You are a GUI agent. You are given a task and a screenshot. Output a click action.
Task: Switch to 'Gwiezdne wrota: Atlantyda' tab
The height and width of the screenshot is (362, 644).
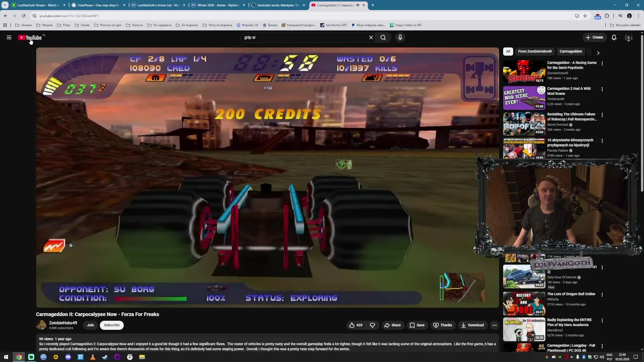coord(278,5)
